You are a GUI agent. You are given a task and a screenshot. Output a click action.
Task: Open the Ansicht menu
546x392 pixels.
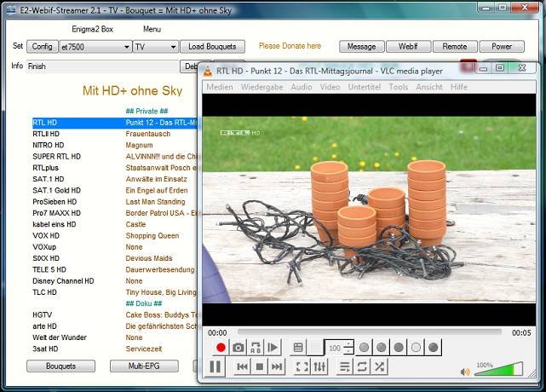[429, 87]
